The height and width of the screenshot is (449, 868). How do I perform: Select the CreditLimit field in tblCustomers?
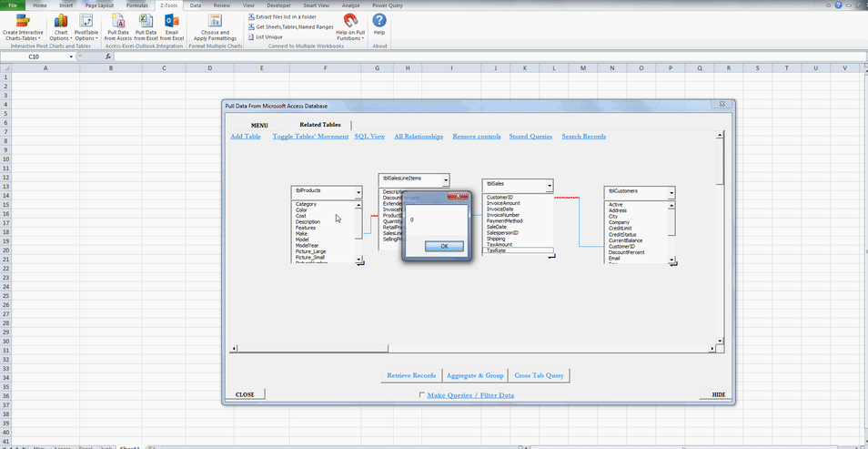pyautogui.click(x=621, y=229)
